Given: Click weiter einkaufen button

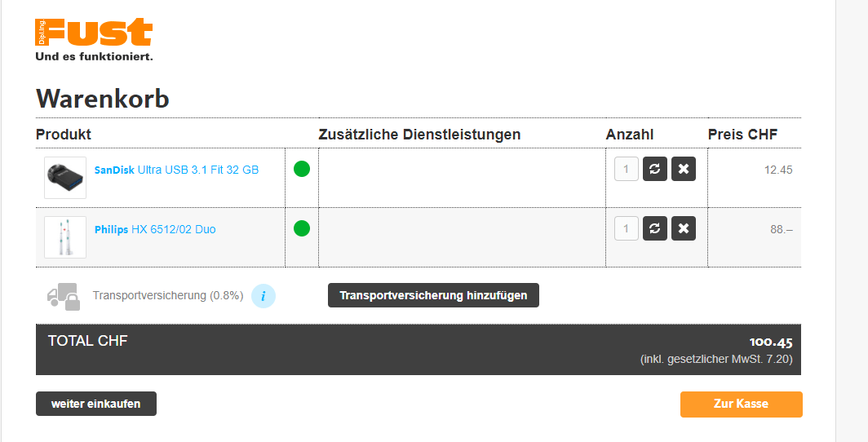Looking at the screenshot, I should coord(96,404).
